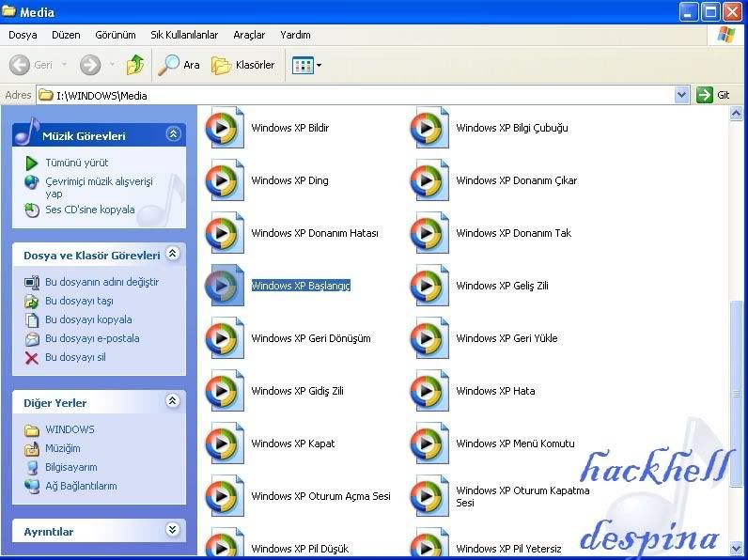Screen dimensions: 748x560
Task: Click Bu dosyayı taşı link
Action: click(79, 301)
